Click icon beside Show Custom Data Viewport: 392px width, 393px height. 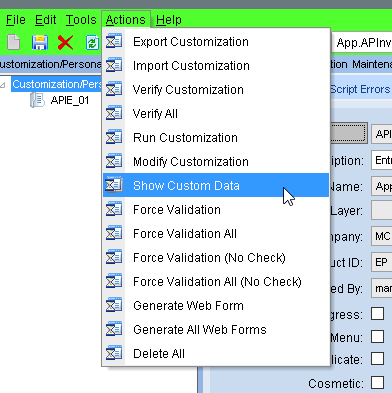pos(114,185)
